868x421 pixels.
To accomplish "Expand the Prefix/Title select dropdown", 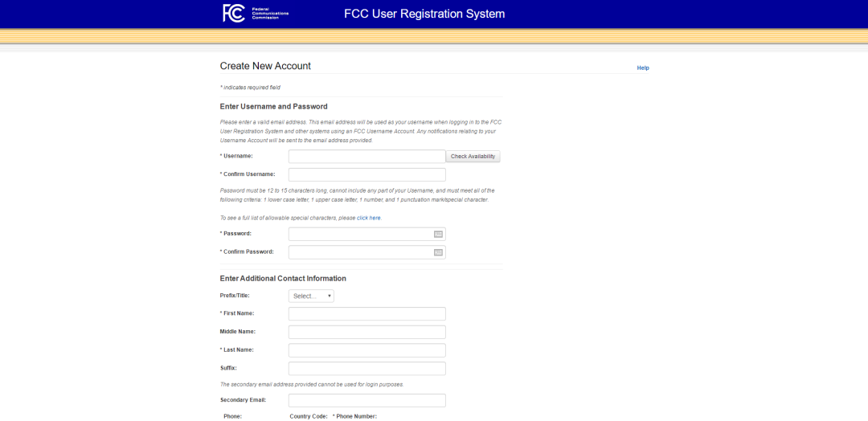I will [x=311, y=296].
